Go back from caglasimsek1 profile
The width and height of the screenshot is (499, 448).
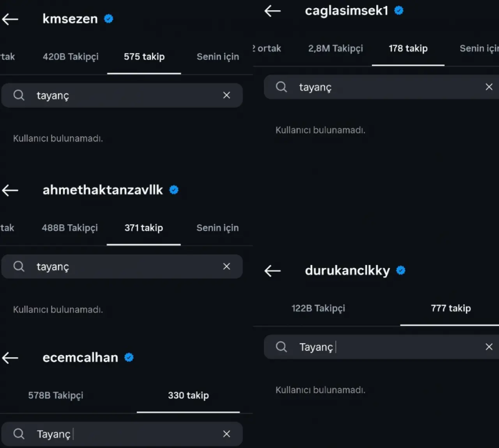[x=273, y=11]
